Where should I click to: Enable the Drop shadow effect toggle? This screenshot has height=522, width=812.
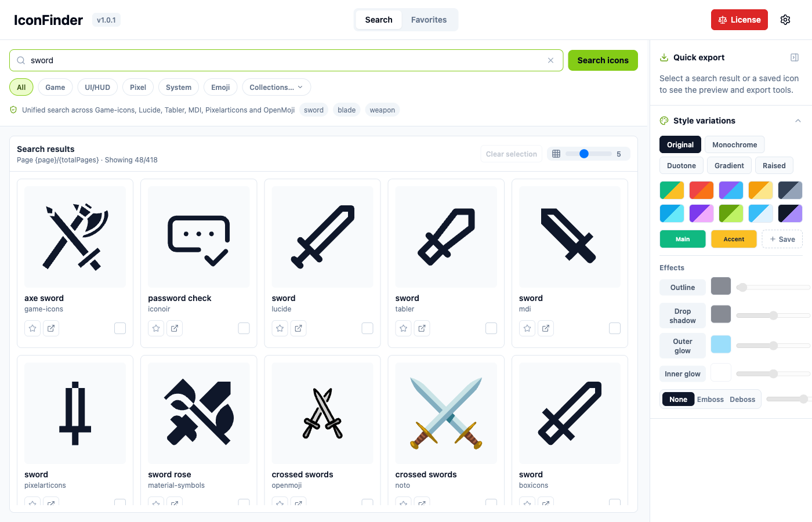click(683, 316)
